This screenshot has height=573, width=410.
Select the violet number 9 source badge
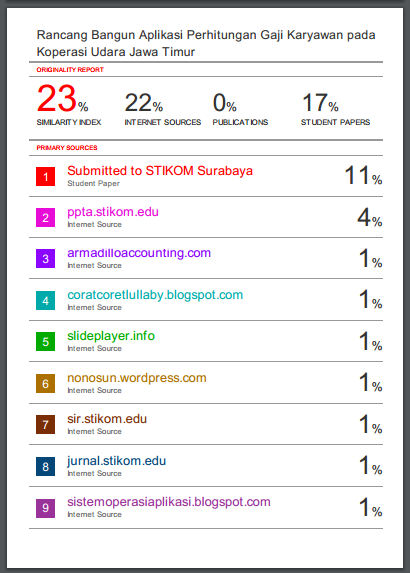(x=45, y=508)
